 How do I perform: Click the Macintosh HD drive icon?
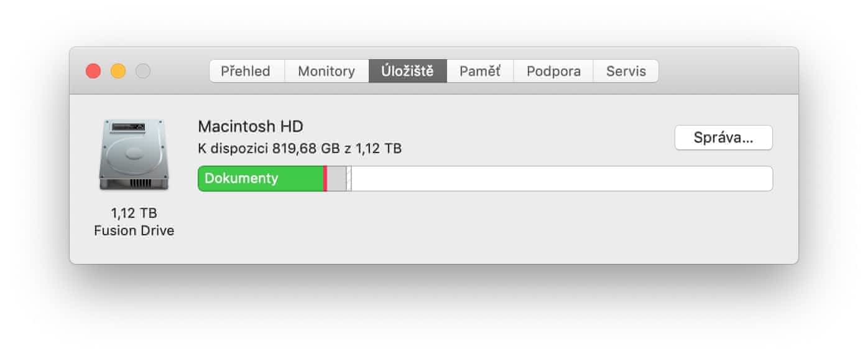point(134,156)
